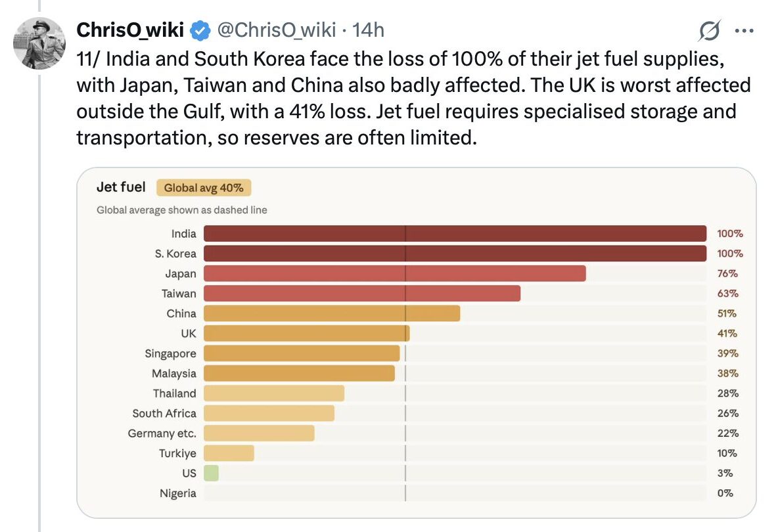Click ChrisO_wiki profile avatar photo
778x532 pixels.
[39, 43]
